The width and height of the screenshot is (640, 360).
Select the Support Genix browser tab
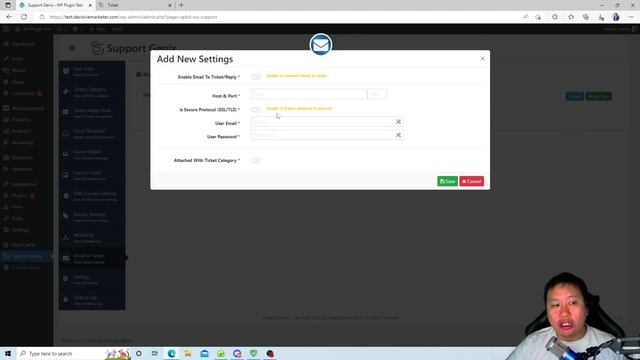click(55, 5)
